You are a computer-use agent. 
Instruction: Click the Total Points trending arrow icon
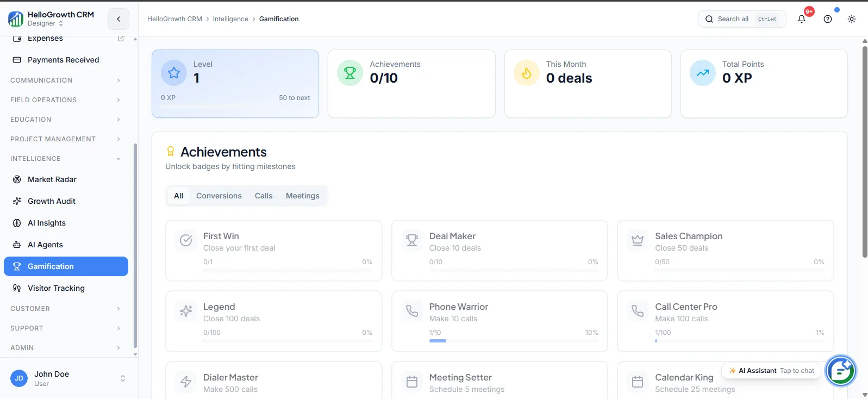point(703,73)
